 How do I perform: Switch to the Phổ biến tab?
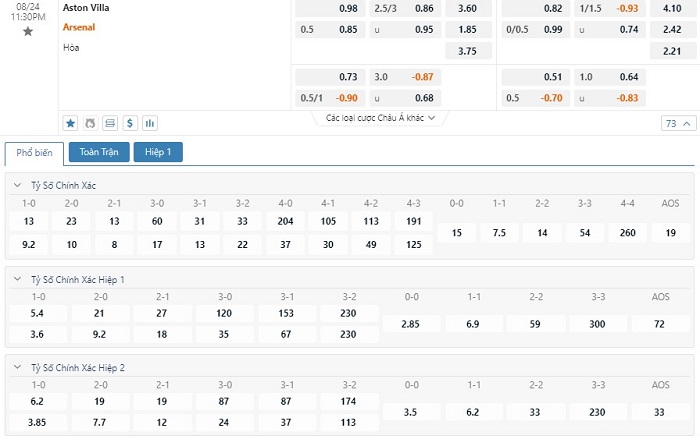34,152
